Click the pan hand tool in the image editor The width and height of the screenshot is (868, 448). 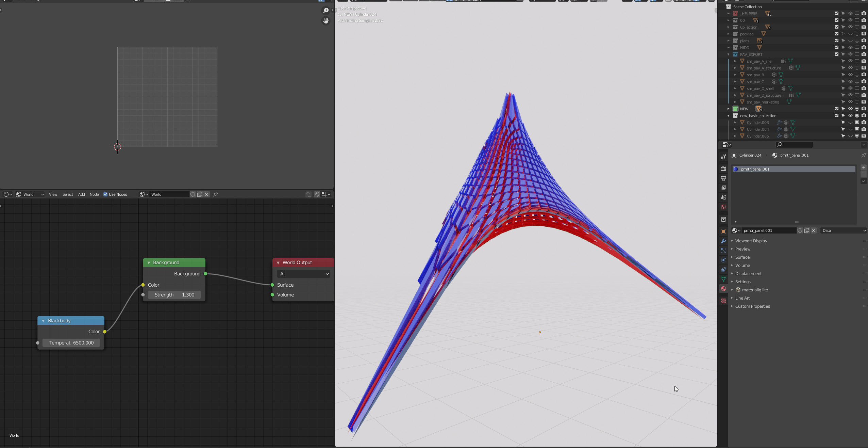325,21
